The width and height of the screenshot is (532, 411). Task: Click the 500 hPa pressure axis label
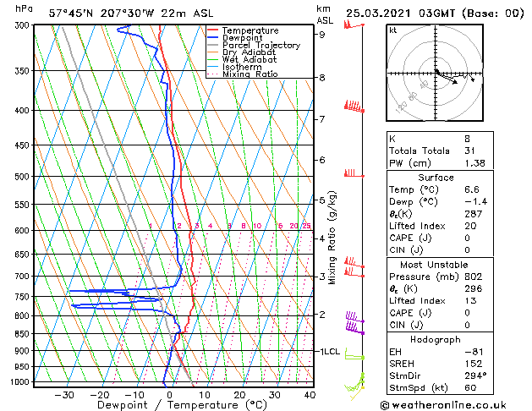[x=22, y=177]
